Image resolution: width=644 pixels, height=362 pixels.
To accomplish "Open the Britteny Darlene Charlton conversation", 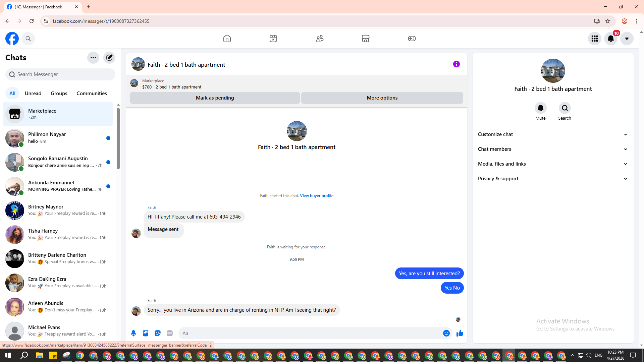I will 58,259.
